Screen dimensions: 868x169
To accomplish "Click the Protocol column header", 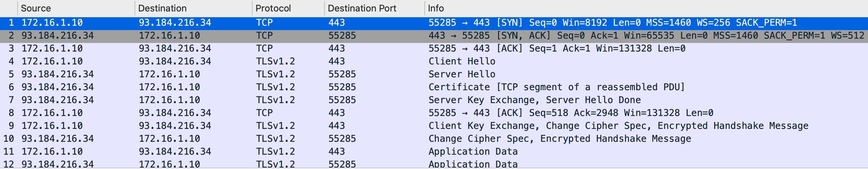I will 273,8.
